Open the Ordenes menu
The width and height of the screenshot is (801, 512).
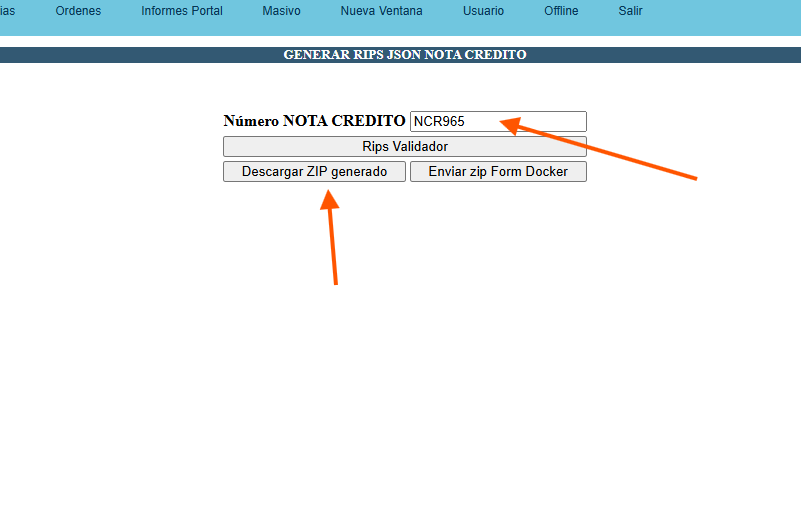pyautogui.click(x=78, y=11)
